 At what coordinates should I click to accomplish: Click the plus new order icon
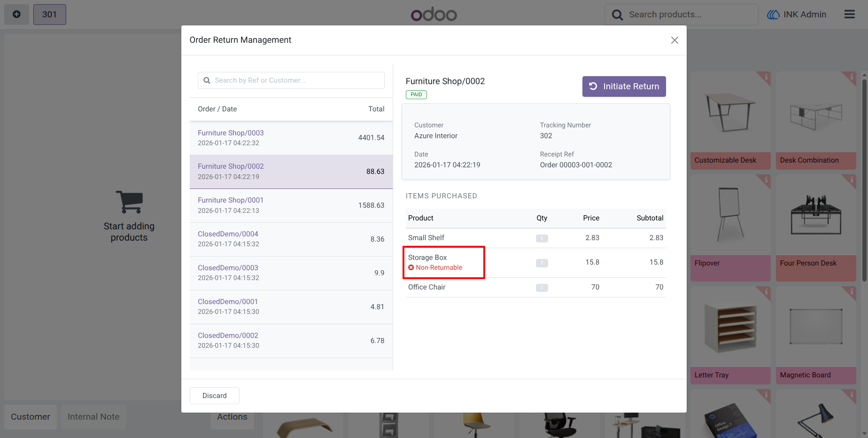pyautogui.click(x=16, y=15)
